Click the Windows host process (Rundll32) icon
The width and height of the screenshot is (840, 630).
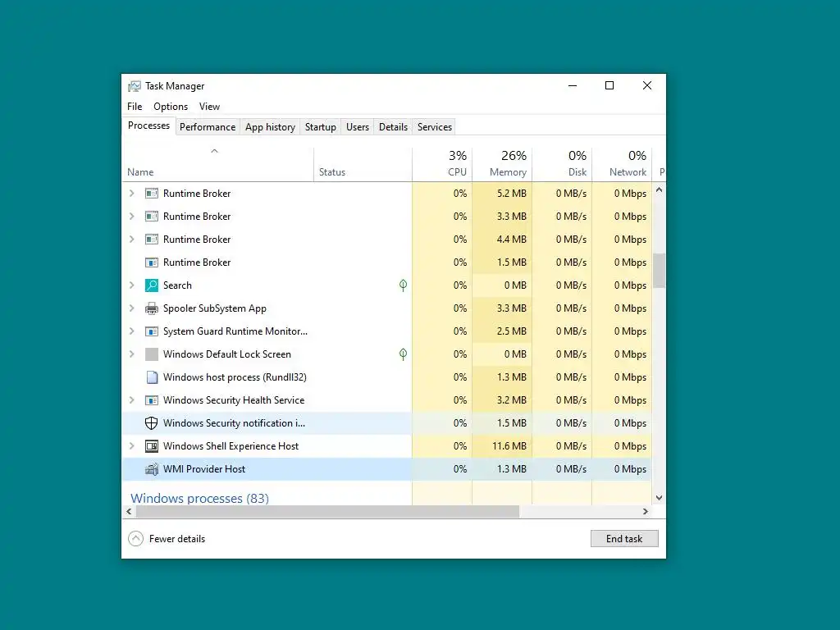click(x=152, y=377)
